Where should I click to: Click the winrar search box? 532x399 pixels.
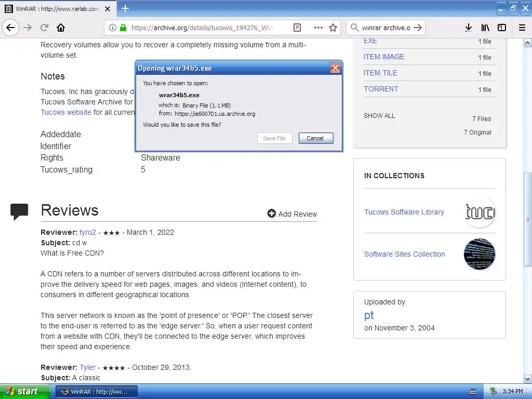click(x=386, y=28)
